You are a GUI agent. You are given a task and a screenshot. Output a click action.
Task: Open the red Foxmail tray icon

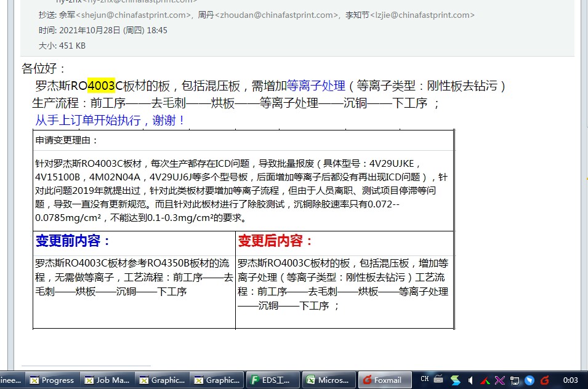point(544,380)
